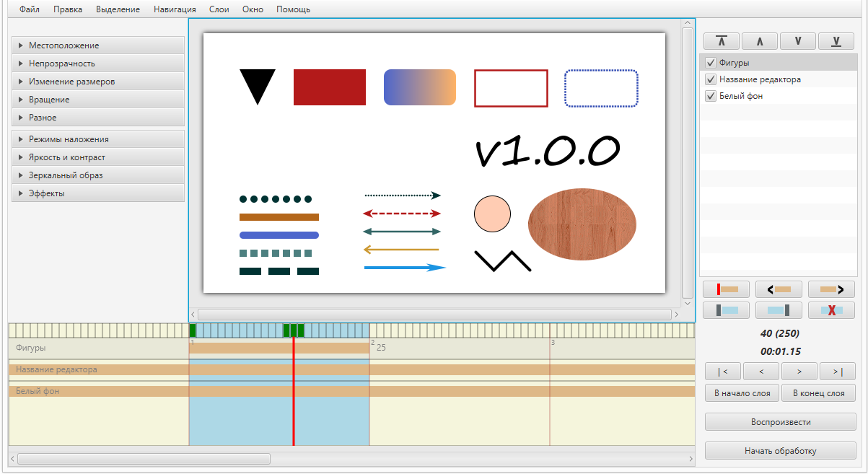Image resolution: width=868 pixels, height=474 pixels.
Task: Uncheck the Название редактора layer
Action: [x=710, y=79]
